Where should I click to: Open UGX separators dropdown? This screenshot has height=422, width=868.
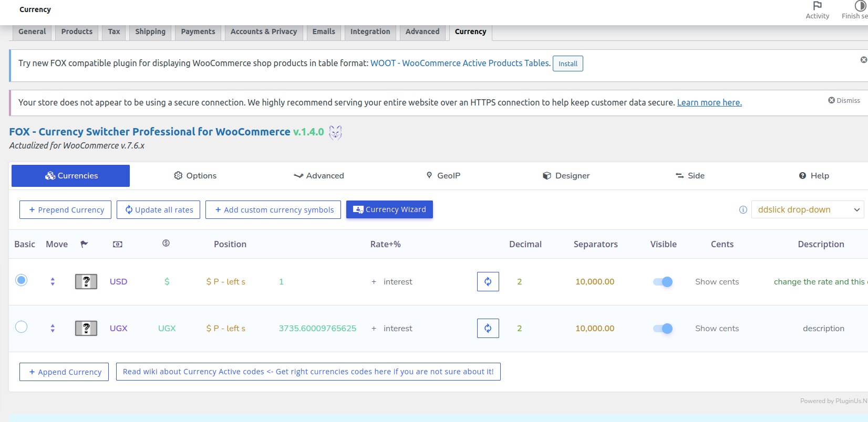tap(595, 329)
